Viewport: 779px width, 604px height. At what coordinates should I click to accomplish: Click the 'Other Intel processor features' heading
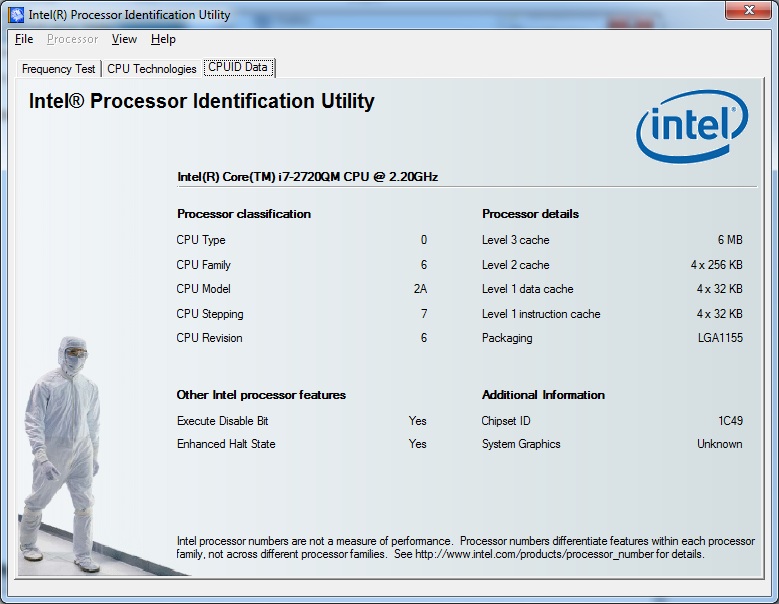[261, 395]
